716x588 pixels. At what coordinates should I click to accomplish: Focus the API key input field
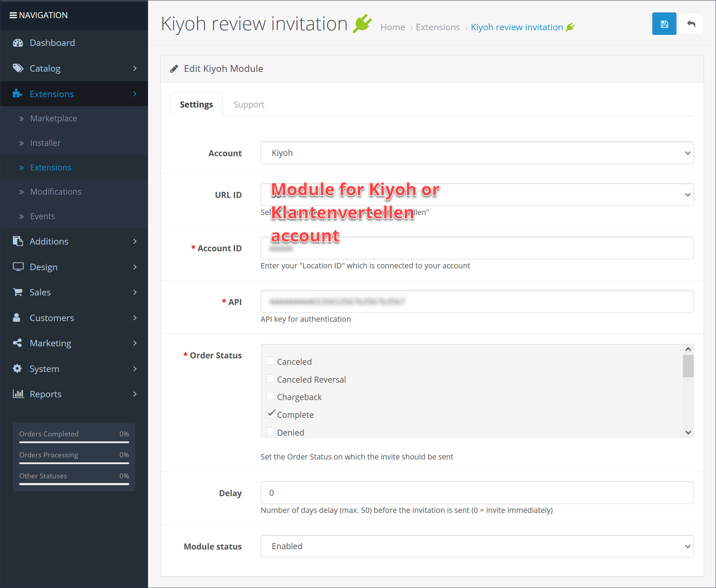[x=477, y=301]
